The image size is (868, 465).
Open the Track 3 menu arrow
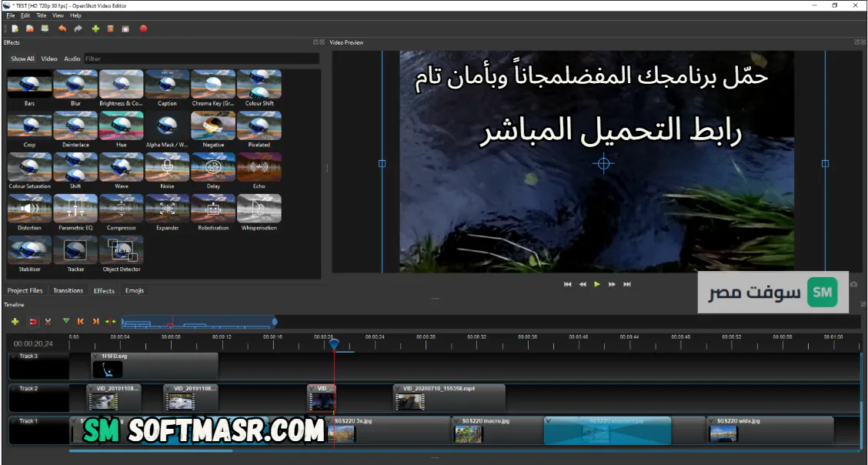[x=15, y=356]
